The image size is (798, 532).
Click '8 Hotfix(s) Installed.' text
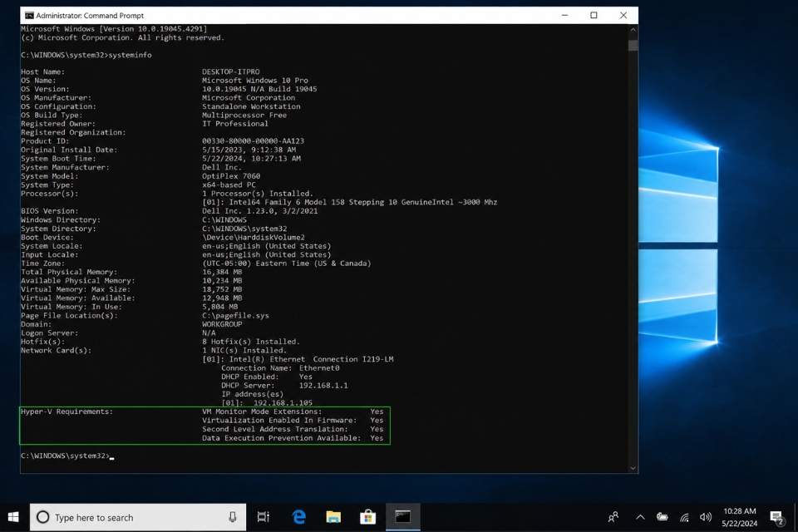point(251,342)
